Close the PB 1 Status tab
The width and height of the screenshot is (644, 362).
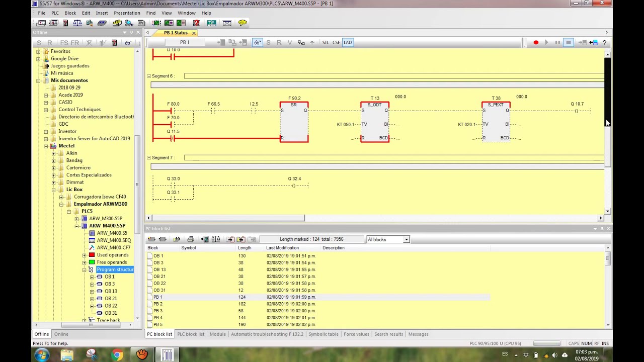click(x=193, y=33)
